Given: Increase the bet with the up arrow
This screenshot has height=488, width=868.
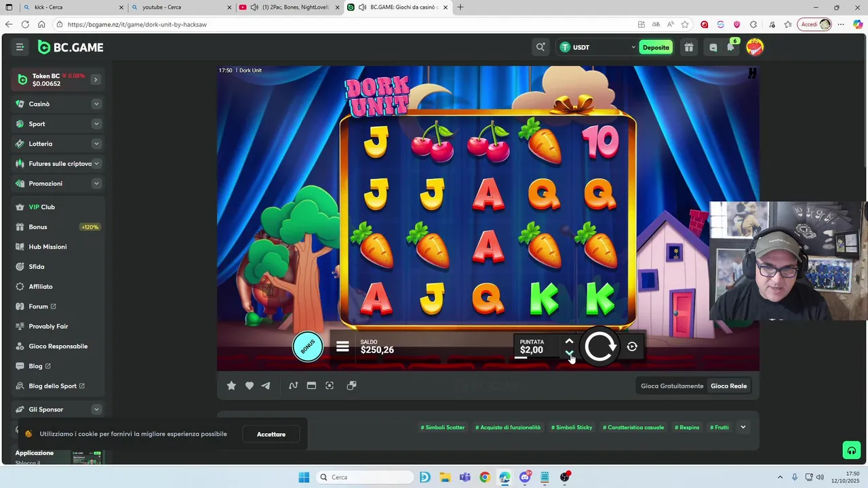Looking at the screenshot, I should click(569, 341).
